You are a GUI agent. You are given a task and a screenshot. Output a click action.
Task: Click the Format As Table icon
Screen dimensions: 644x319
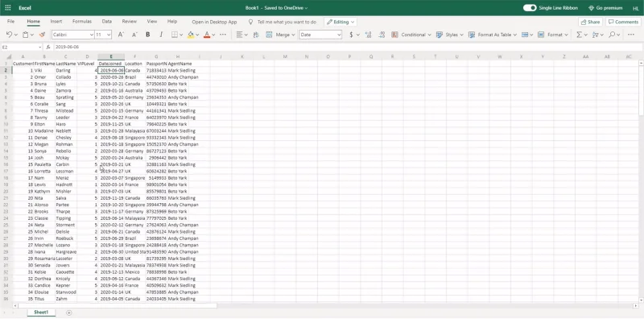[472, 35]
